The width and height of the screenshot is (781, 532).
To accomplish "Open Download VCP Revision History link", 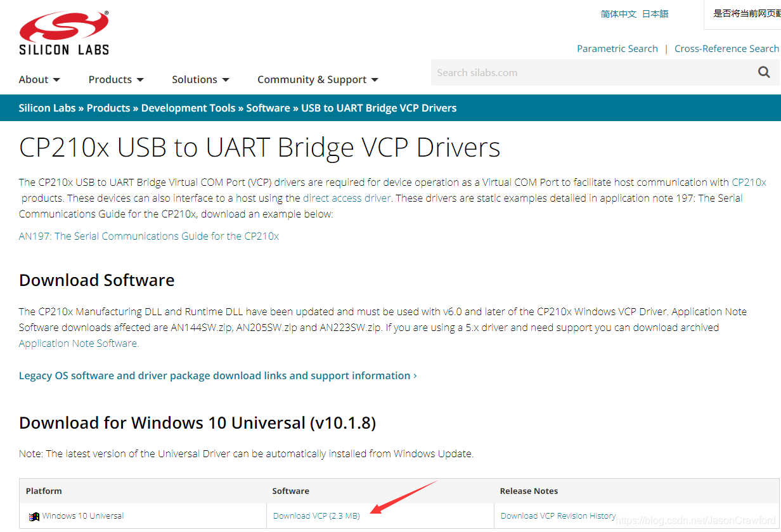I will click(558, 516).
